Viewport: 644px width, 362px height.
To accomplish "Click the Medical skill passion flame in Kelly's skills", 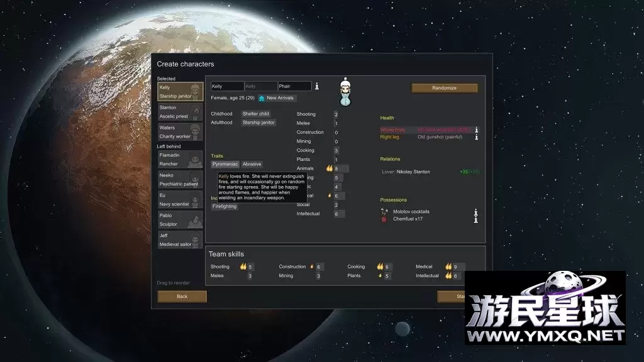I will [330, 196].
